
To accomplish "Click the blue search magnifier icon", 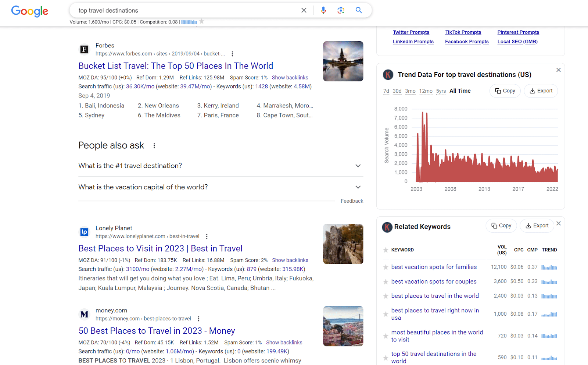I will coord(359,10).
